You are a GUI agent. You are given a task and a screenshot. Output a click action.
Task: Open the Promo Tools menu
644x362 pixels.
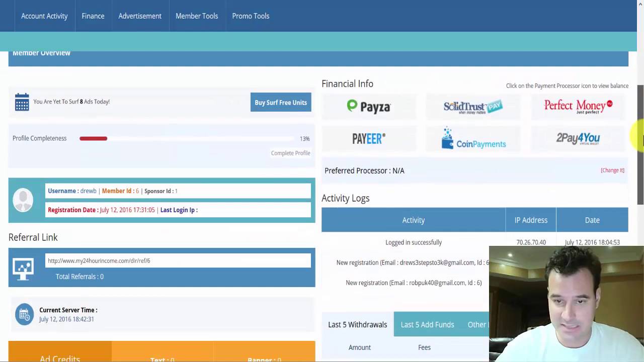click(x=251, y=16)
